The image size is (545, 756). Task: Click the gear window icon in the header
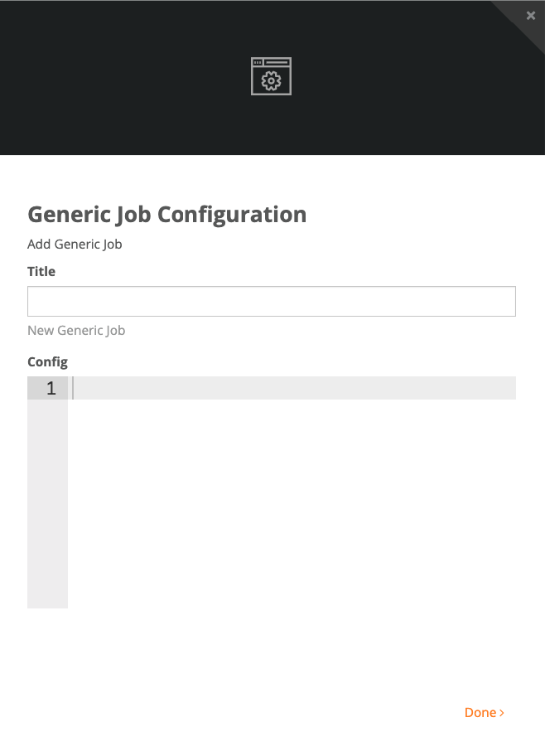click(x=272, y=76)
